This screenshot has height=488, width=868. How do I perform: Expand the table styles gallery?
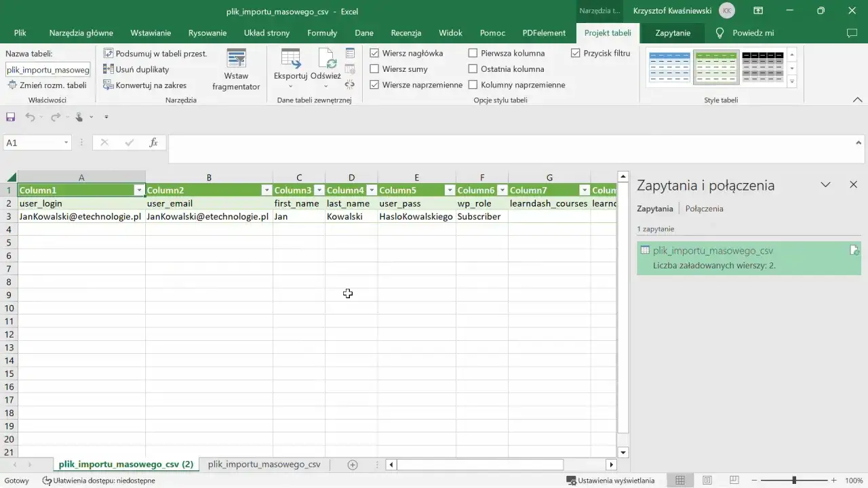(792, 82)
